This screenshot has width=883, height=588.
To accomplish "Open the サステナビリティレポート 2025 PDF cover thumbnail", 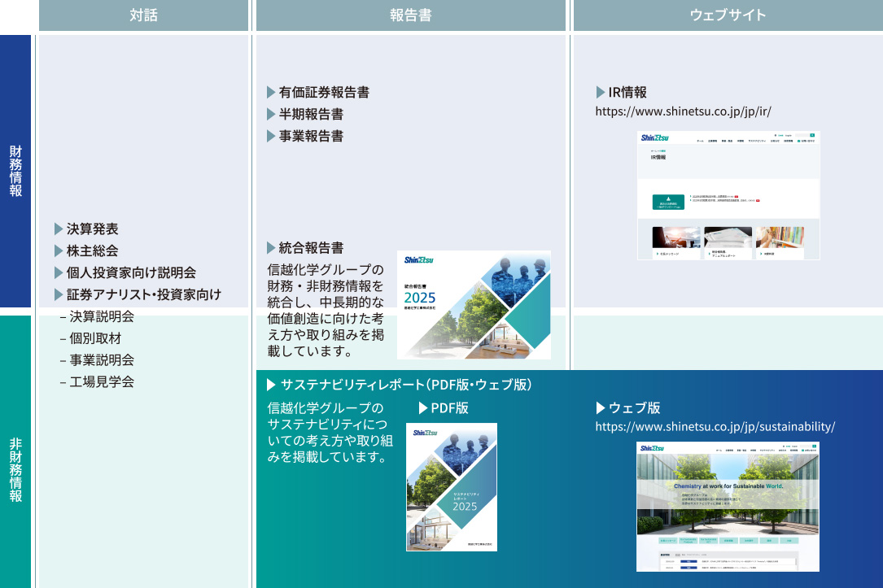I will pyautogui.click(x=452, y=487).
